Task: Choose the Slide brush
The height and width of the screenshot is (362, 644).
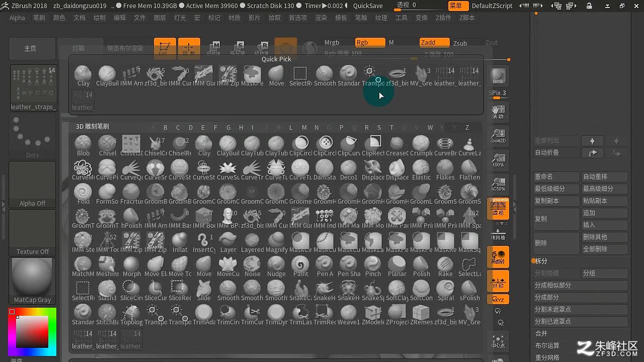Action: 204,291
